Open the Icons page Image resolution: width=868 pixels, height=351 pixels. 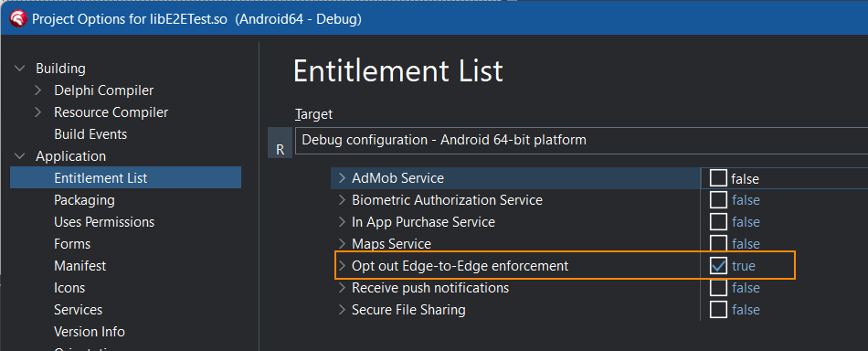69,288
